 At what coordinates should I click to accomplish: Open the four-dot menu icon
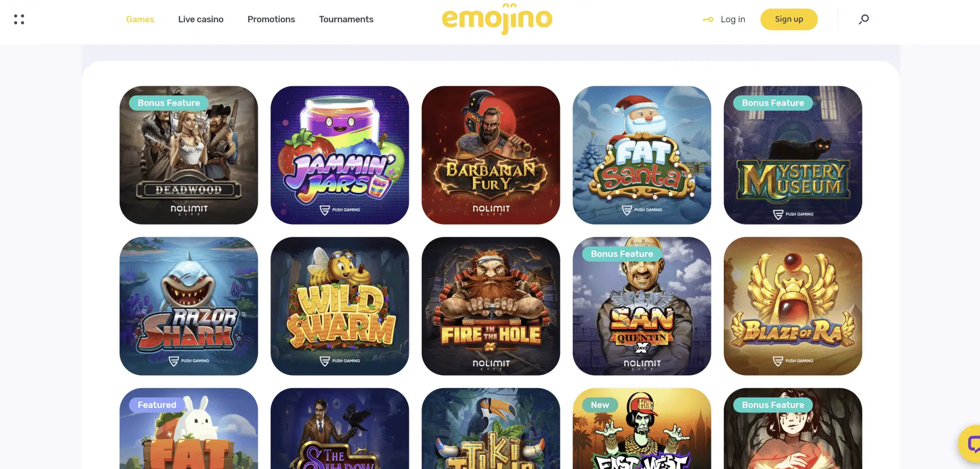[19, 19]
